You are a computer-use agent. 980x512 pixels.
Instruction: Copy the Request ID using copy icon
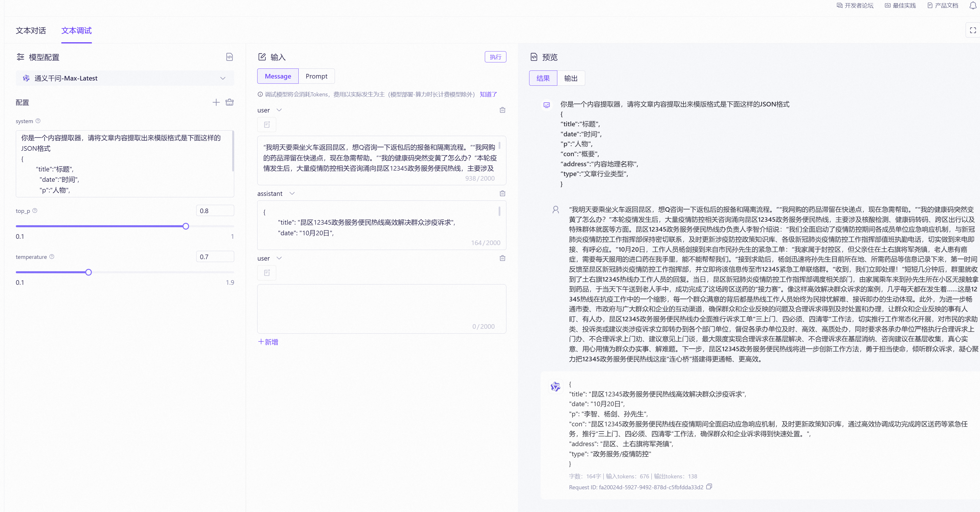[x=709, y=487]
